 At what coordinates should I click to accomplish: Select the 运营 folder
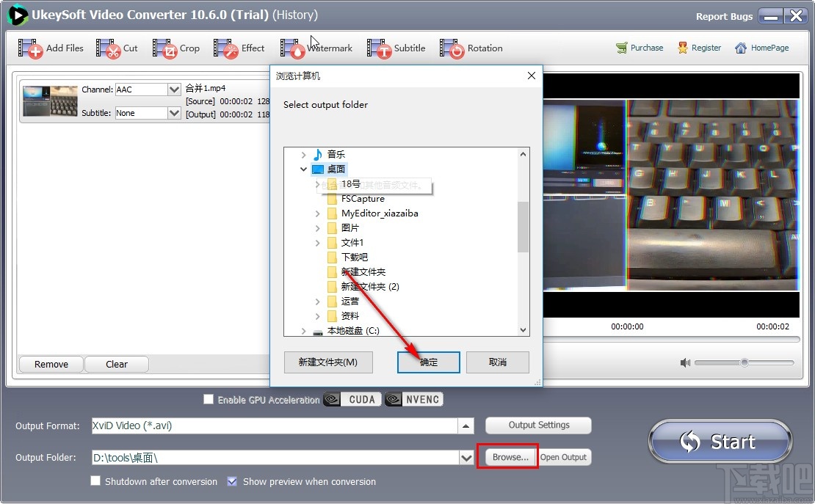coord(349,301)
